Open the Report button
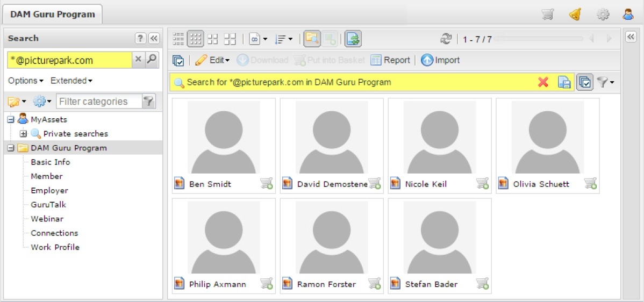 [x=390, y=60]
